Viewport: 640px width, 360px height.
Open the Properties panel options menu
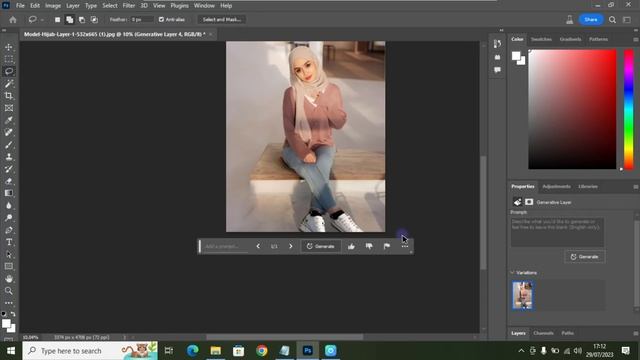[x=636, y=187]
